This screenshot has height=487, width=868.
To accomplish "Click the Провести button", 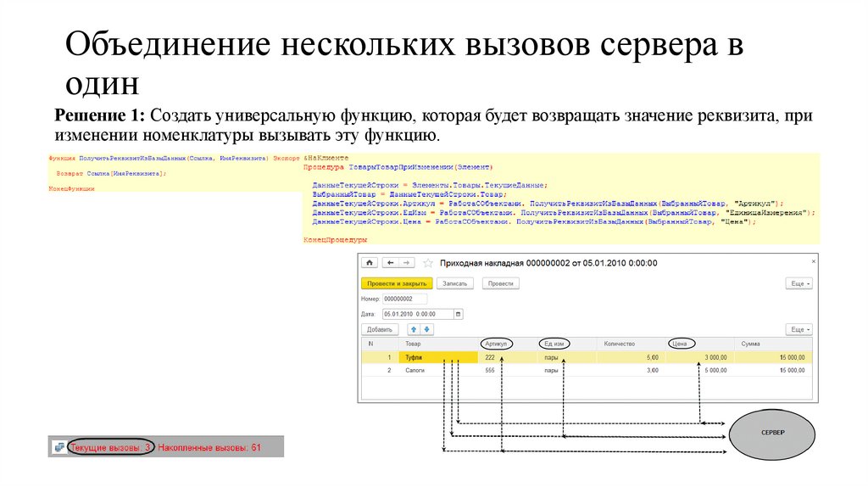I will tap(501, 283).
